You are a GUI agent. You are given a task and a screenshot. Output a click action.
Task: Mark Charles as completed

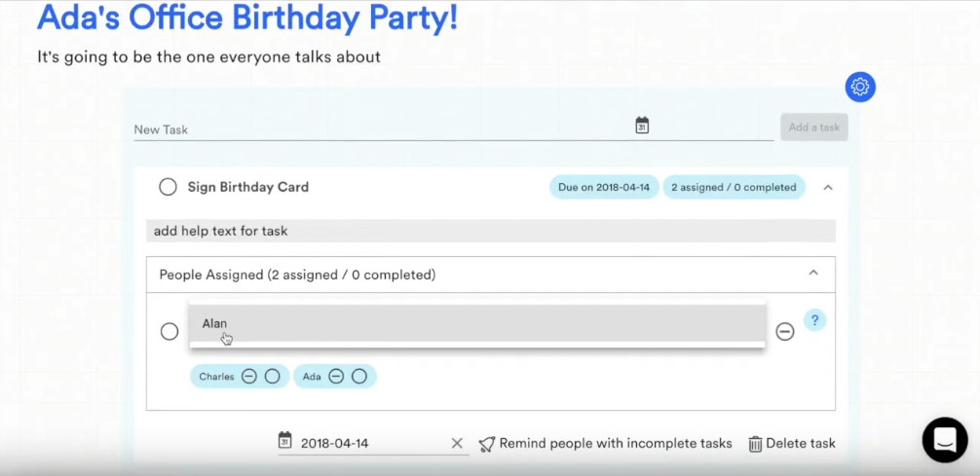pyautogui.click(x=272, y=377)
